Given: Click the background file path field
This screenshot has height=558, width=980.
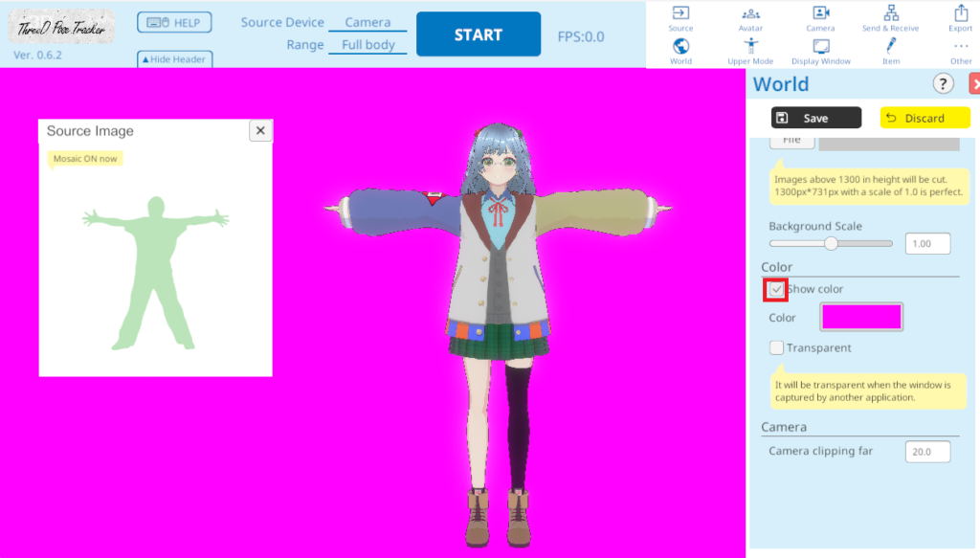Looking at the screenshot, I should pos(889,144).
